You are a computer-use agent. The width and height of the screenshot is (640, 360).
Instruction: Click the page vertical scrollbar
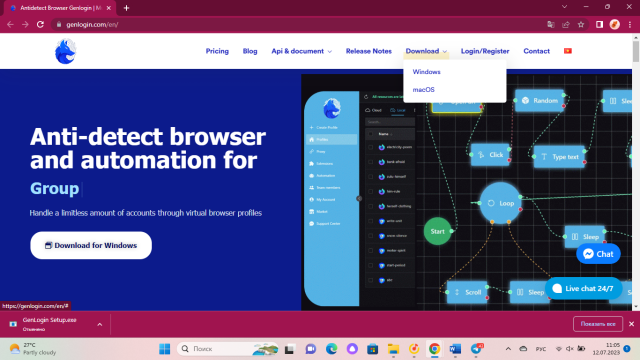pos(636,171)
